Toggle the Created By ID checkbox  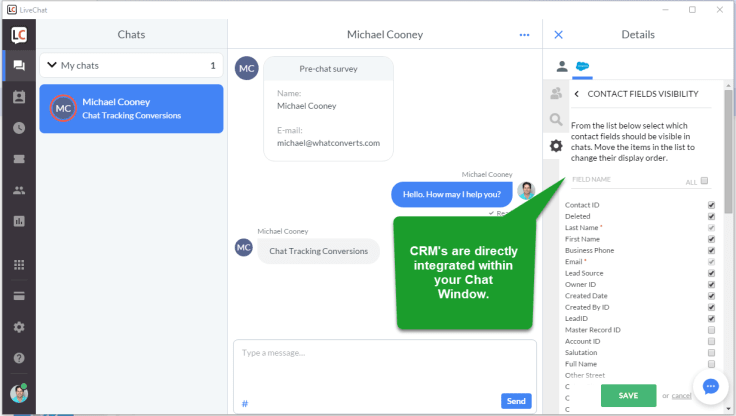click(711, 307)
